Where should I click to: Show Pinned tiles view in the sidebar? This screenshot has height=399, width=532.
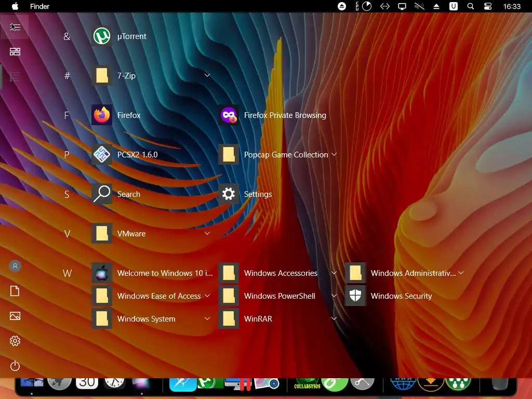(x=15, y=51)
